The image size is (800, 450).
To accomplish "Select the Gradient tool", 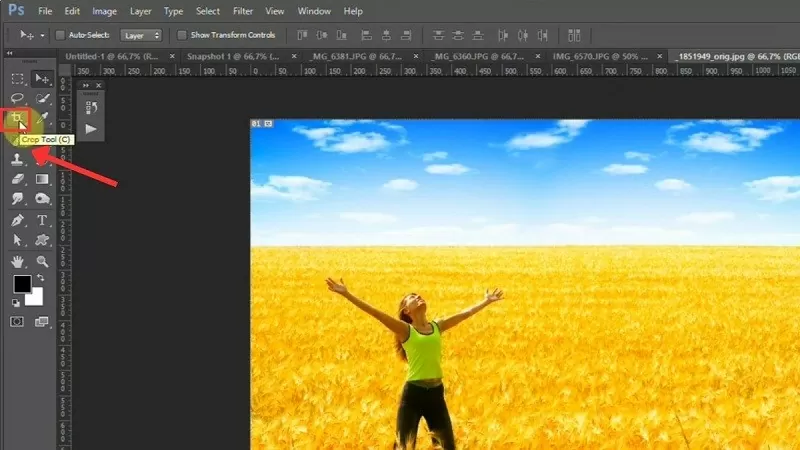I will click(42, 179).
